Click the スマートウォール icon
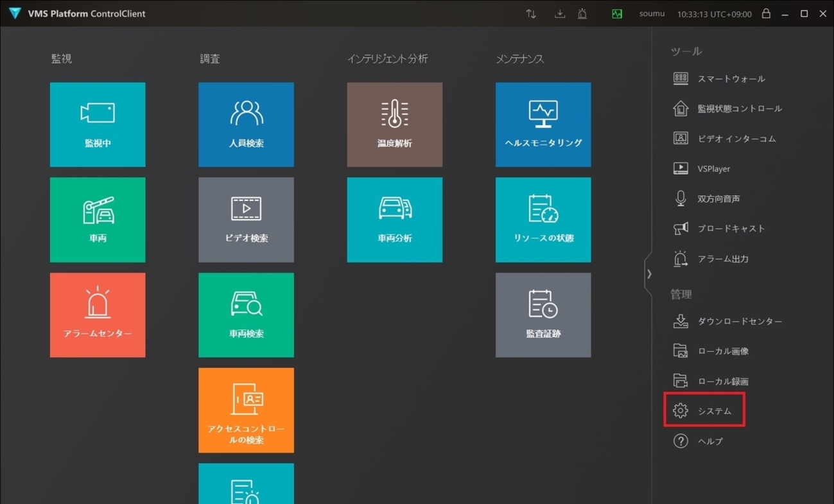The height and width of the screenshot is (504, 834). tap(681, 78)
